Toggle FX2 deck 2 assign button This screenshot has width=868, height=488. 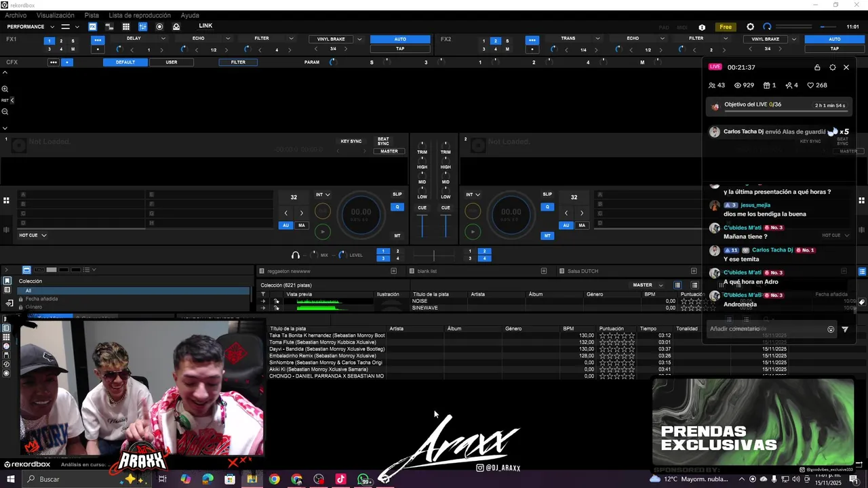(x=496, y=41)
